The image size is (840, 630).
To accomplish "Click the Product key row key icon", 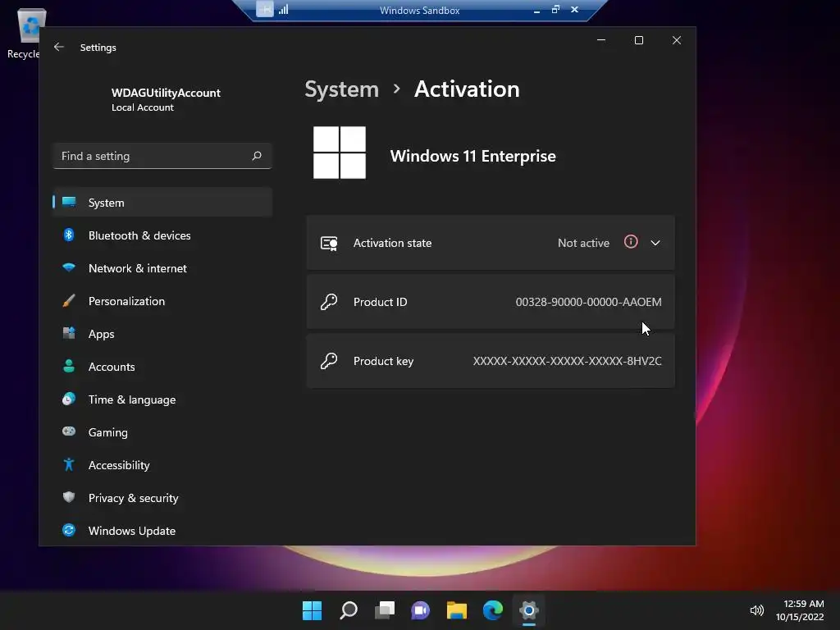I will tap(329, 361).
